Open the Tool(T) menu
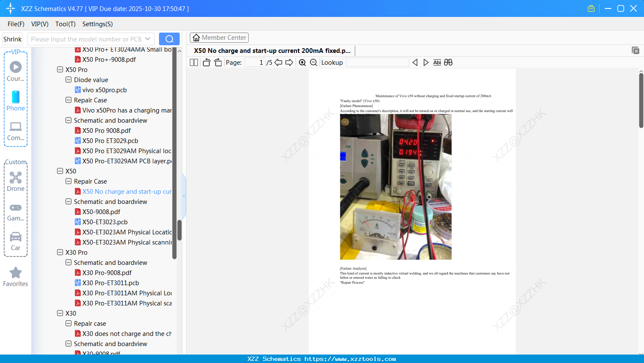644x363 pixels. (66, 24)
